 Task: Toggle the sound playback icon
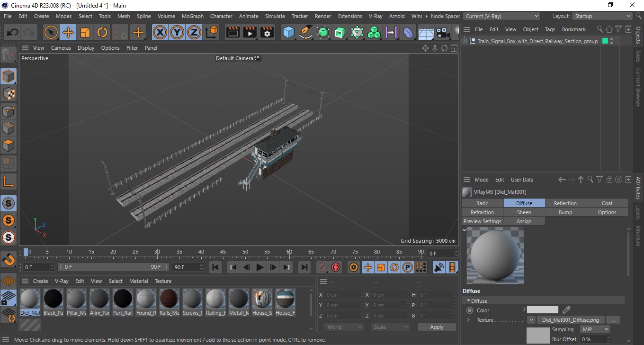pos(439,267)
